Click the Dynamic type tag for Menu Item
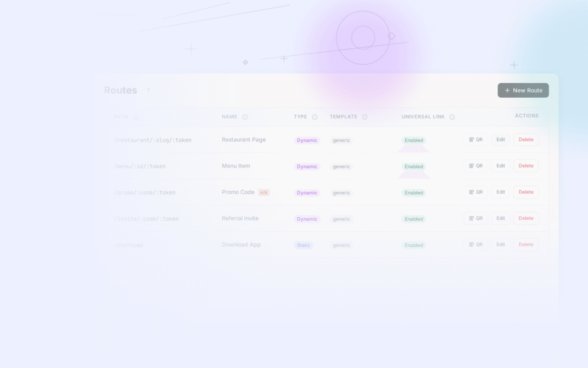588x368 pixels. (x=307, y=167)
